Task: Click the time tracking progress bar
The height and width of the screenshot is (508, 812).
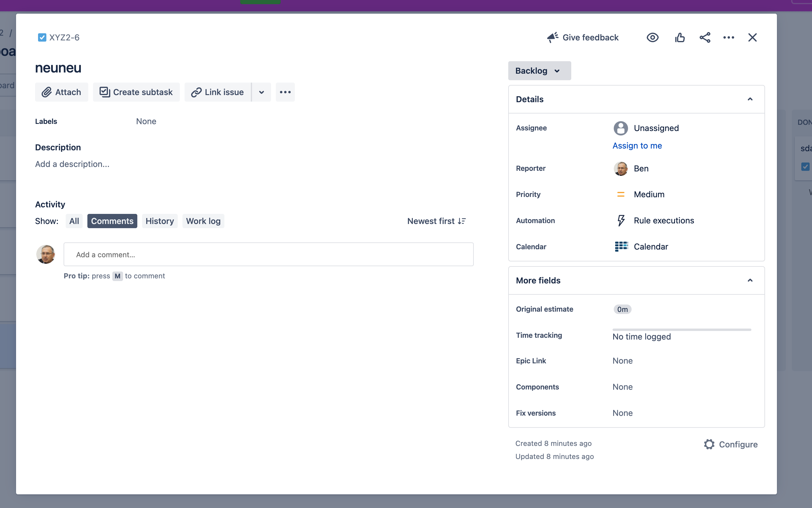Action: [681, 329]
